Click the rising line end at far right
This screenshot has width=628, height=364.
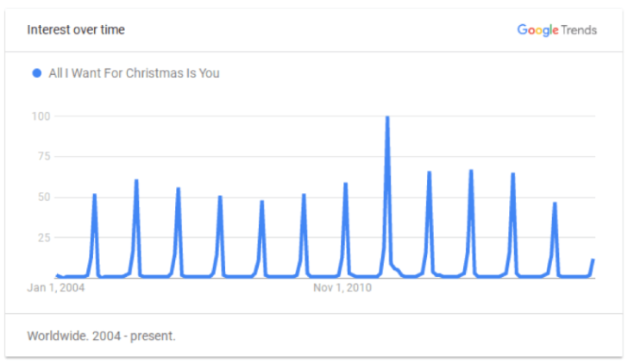pyautogui.click(x=593, y=260)
